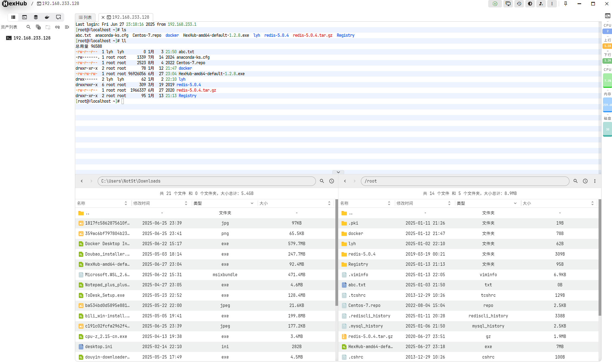Click the terminal icon in right monitor panel
The width and height of the screenshot is (612, 364).
tap(608, 16)
